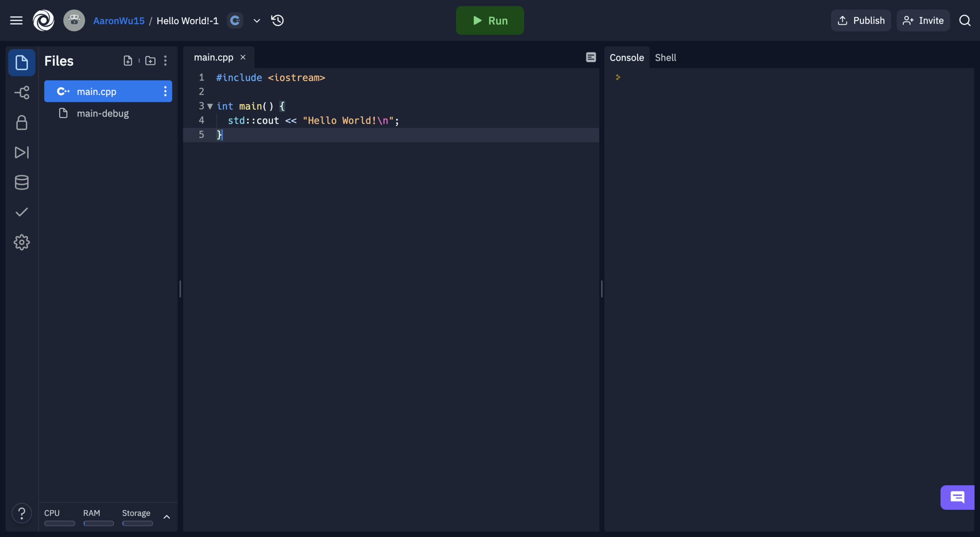This screenshot has width=980, height=537.
Task: Open the Version control sidebar icon
Action: click(x=22, y=93)
